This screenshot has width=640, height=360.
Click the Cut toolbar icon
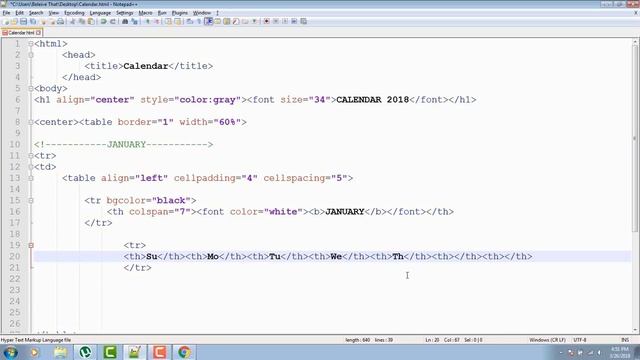(x=72, y=21)
